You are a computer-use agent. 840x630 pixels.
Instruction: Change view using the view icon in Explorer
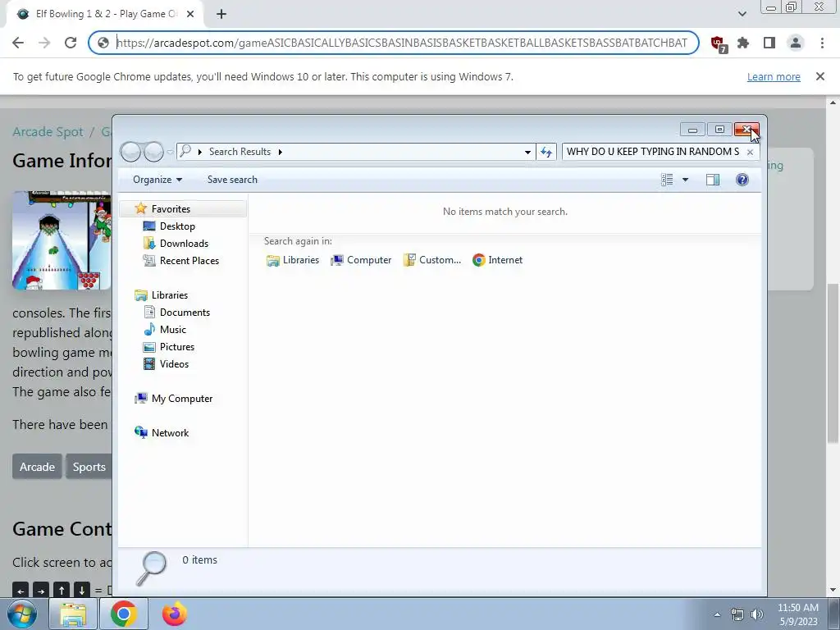(x=667, y=180)
